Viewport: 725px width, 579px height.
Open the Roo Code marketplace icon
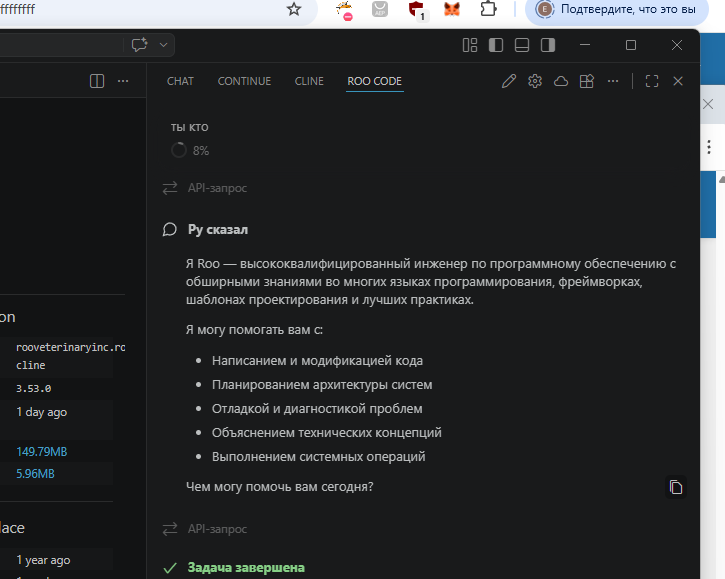587,81
